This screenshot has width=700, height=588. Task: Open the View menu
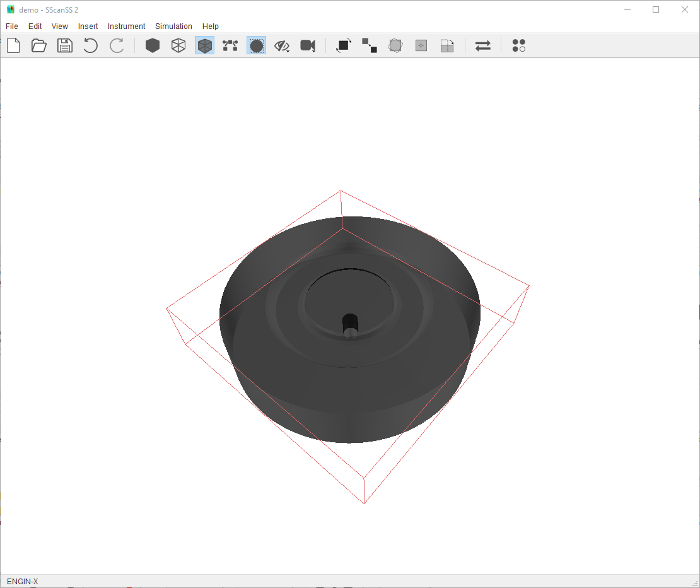point(59,26)
